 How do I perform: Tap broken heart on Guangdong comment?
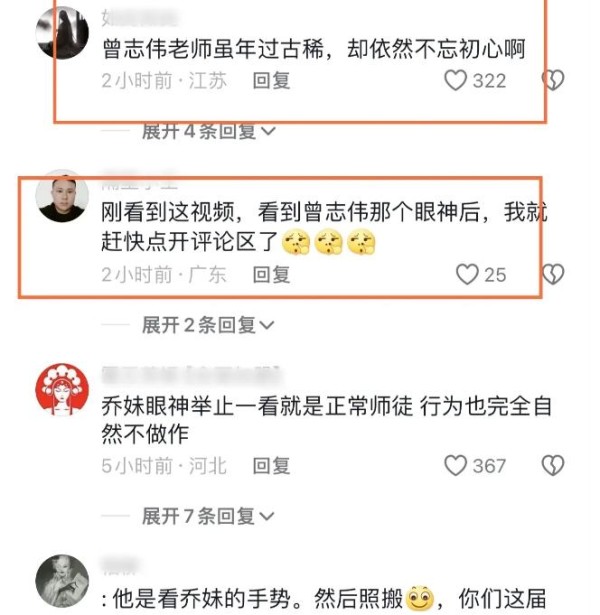pyautogui.click(x=553, y=274)
